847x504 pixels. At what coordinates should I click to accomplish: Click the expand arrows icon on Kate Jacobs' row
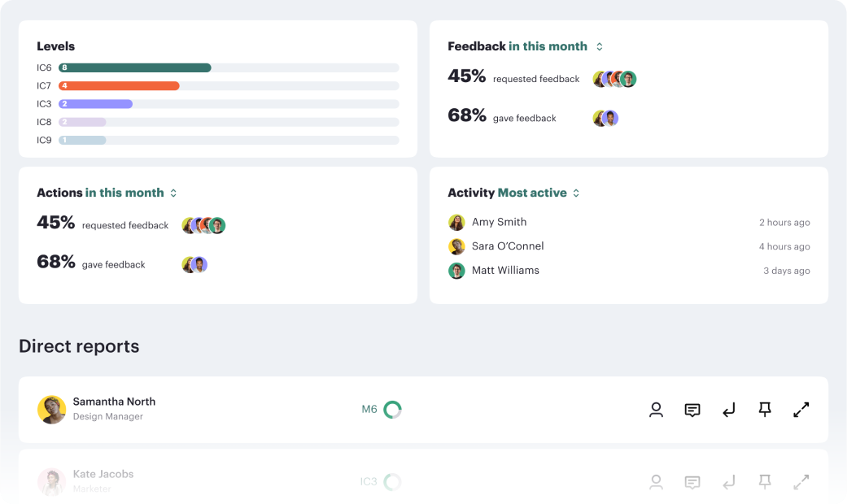(801, 482)
